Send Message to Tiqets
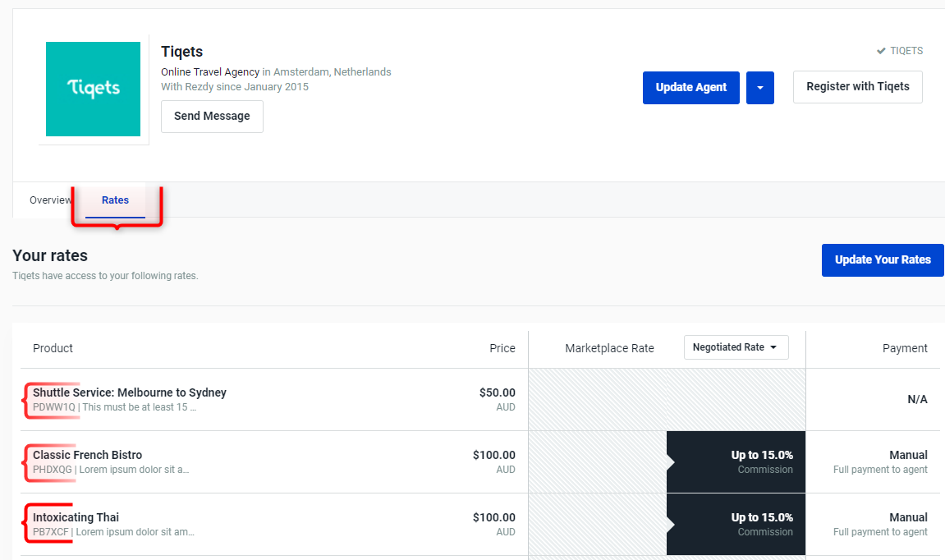The height and width of the screenshot is (560, 945). coord(212,117)
